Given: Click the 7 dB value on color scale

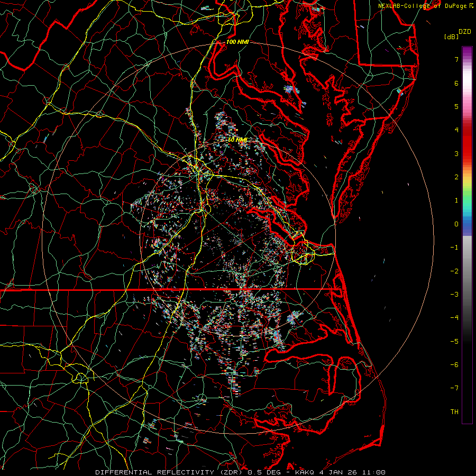Looking at the screenshot, I should pos(456,59).
